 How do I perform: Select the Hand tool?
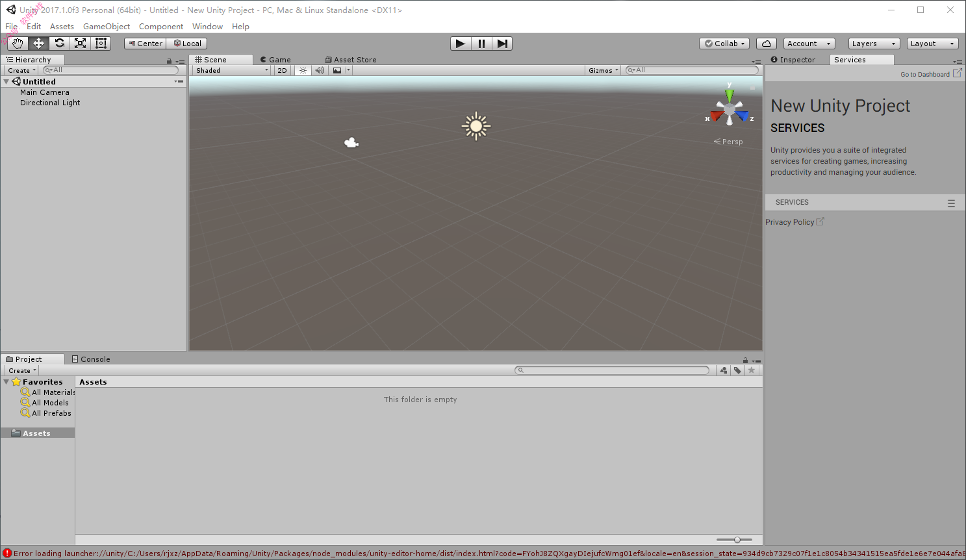18,44
